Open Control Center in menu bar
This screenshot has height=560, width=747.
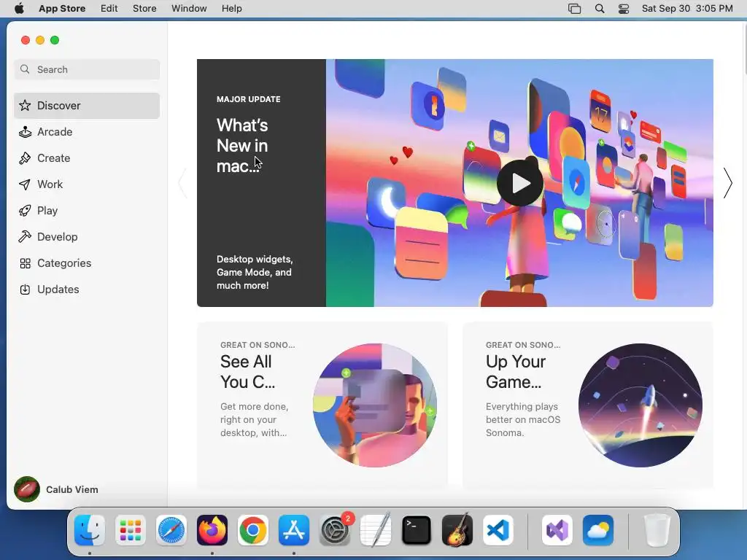[x=624, y=9]
